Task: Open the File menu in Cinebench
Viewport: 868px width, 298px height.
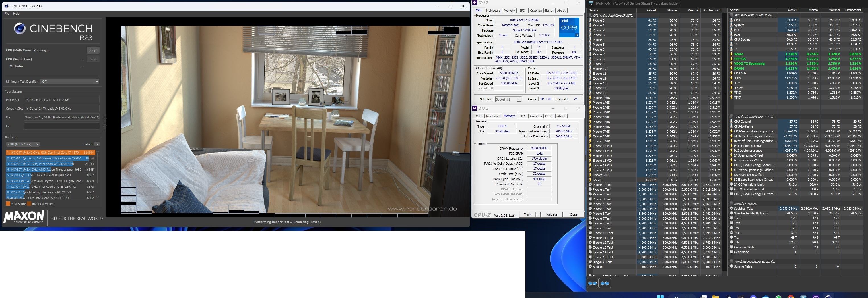Action: tap(7, 14)
